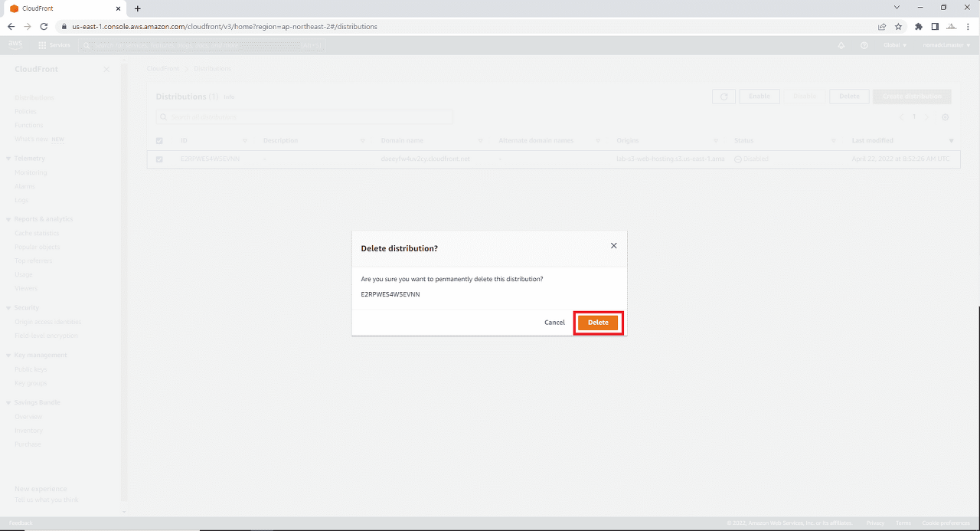
Task: Open Cache statistics report
Action: pos(37,234)
